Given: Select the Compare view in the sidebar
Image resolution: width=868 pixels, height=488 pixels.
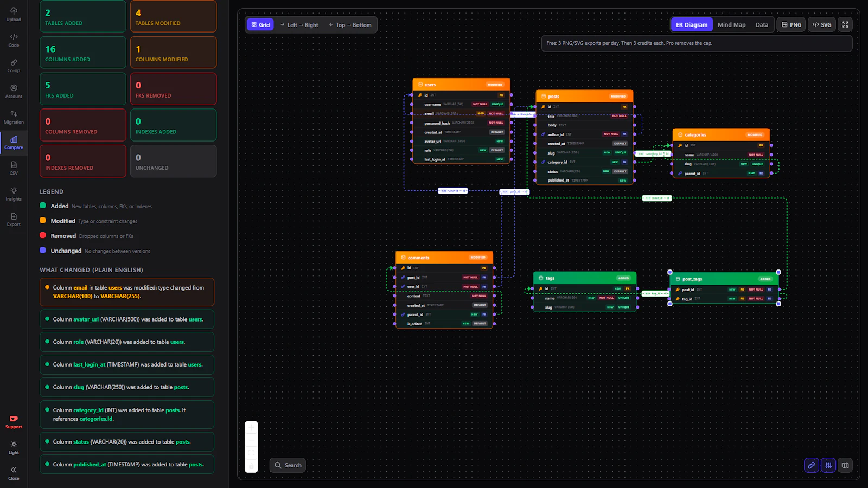Looking at the screenshot, I should [14, 143].
